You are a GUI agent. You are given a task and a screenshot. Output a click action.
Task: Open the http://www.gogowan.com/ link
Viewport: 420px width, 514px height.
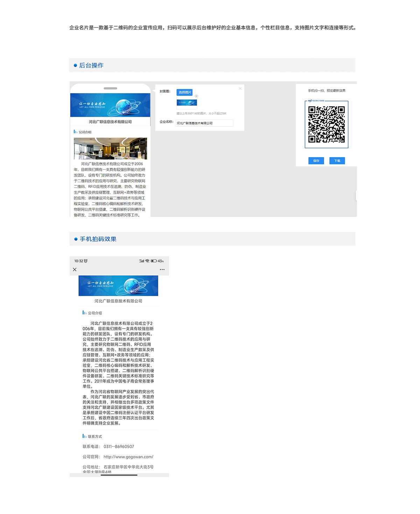click(x=128, y=457)
